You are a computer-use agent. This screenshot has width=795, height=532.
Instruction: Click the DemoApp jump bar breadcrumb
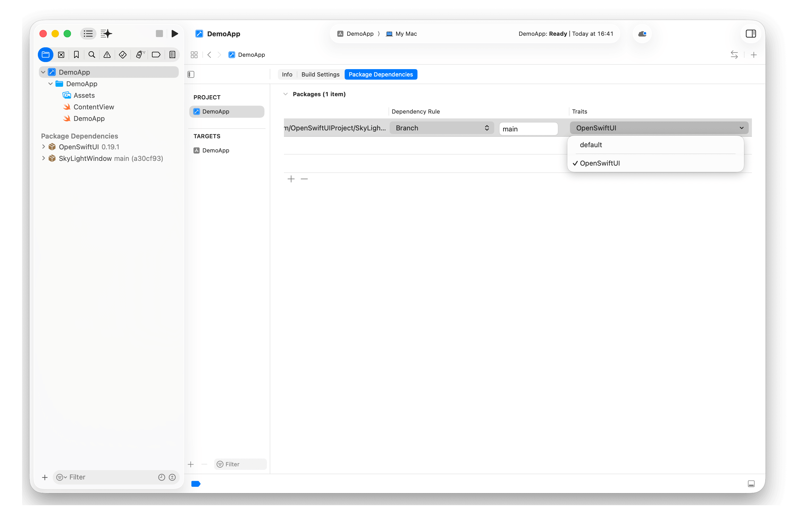[247, 55]
